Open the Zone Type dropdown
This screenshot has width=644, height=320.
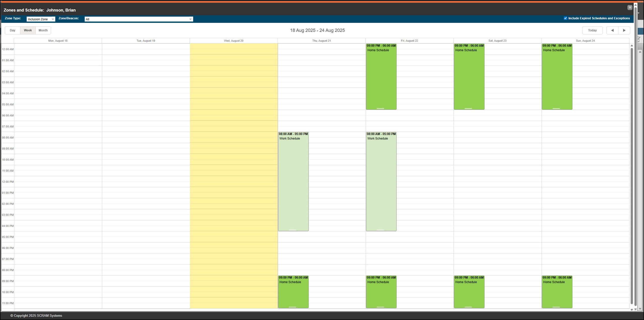pyautogui.click(x=41, y=19)
